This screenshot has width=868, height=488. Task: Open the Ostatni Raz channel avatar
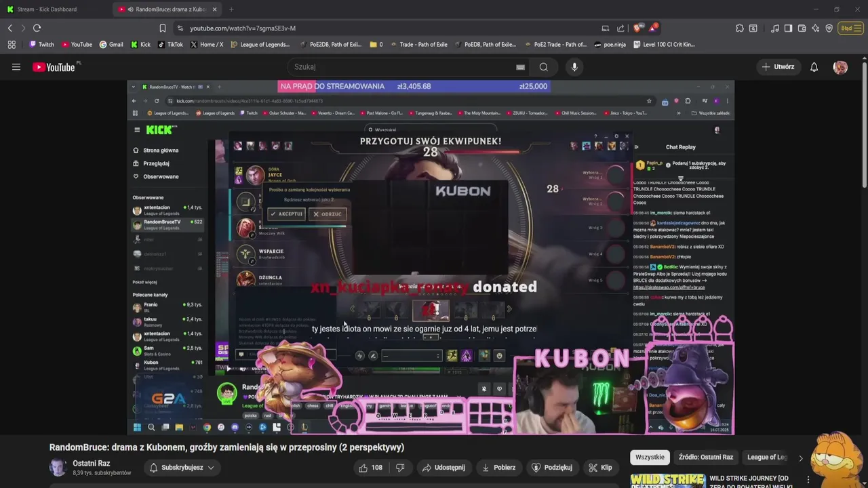58,467
